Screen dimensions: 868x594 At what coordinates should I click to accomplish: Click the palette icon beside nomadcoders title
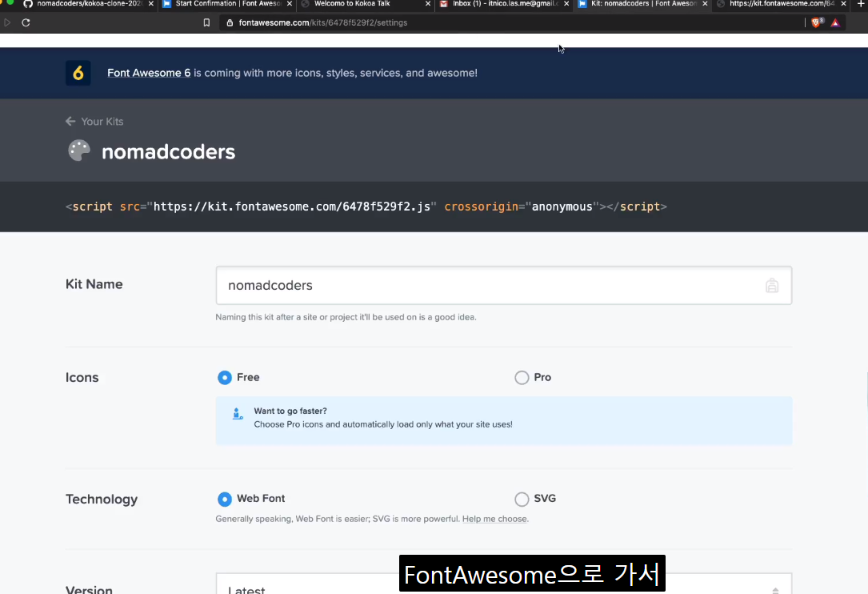[79, 151]
